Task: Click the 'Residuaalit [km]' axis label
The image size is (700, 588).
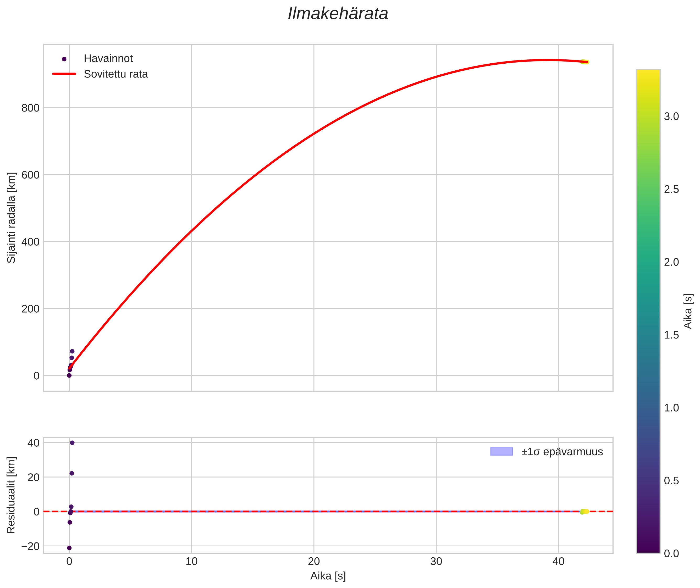Action: (11, 495)
